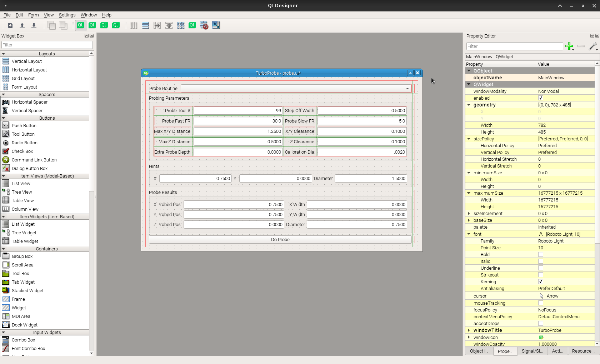600x364 pixels.
Task: Toggle the Strikeout font checkbox
Action: pos(541,275)
